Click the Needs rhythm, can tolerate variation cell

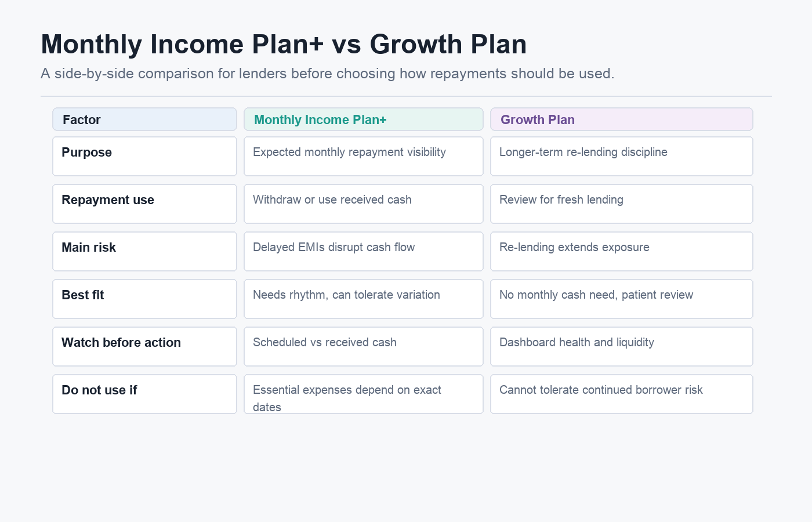pos(364,299)
